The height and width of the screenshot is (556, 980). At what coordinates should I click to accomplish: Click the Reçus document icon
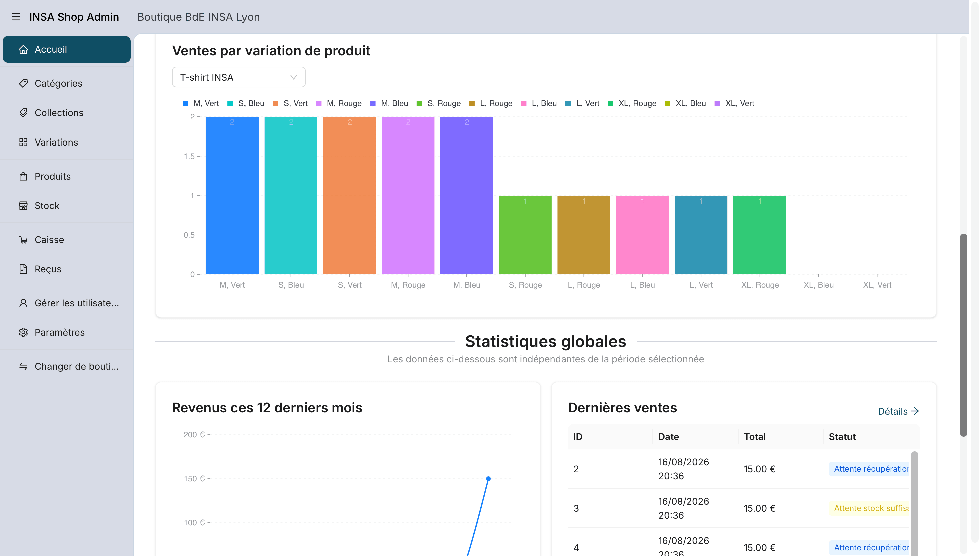click(23, 269)
